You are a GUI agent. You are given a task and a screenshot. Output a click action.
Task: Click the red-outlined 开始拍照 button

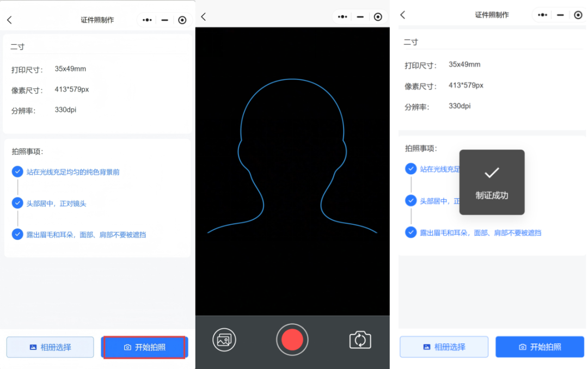click(144, 347)
